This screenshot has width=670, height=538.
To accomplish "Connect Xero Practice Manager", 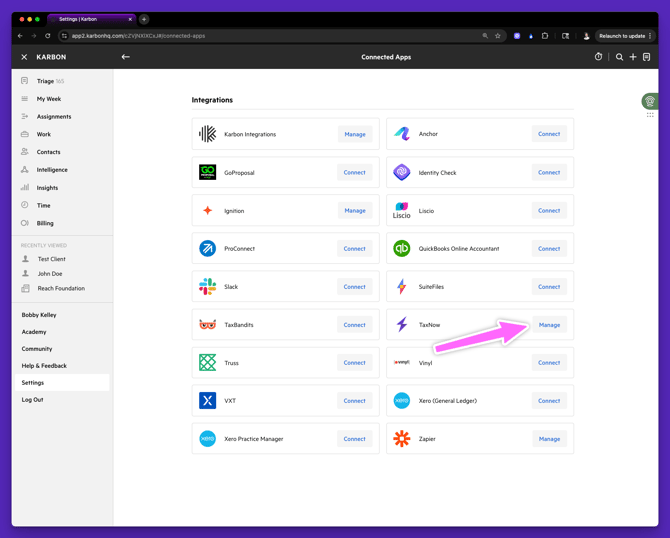I will click(355, 439).
